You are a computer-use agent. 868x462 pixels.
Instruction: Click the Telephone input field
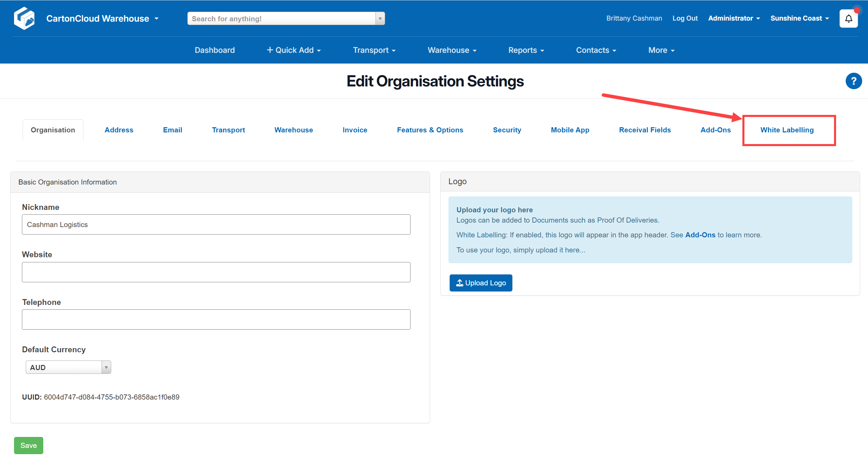coord(216,319)
